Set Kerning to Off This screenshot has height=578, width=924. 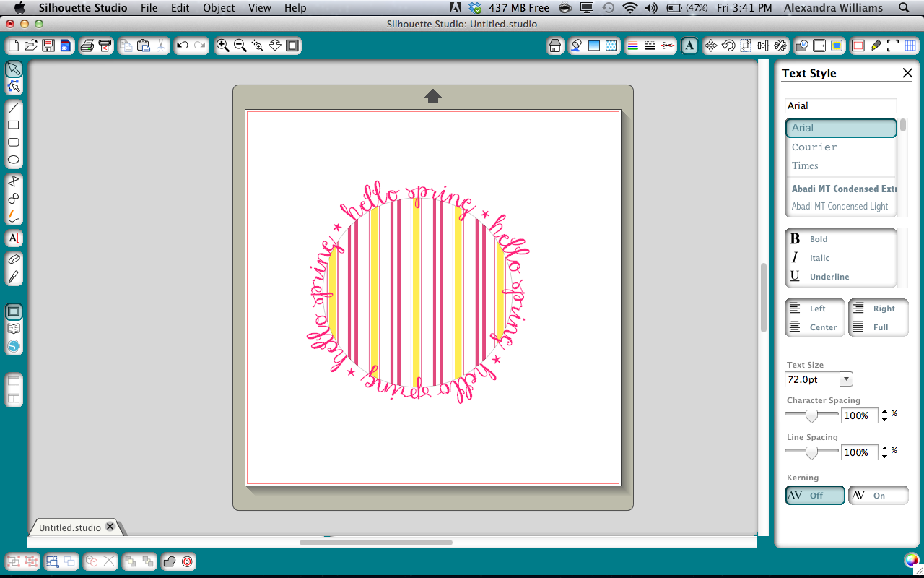point(815,496)
